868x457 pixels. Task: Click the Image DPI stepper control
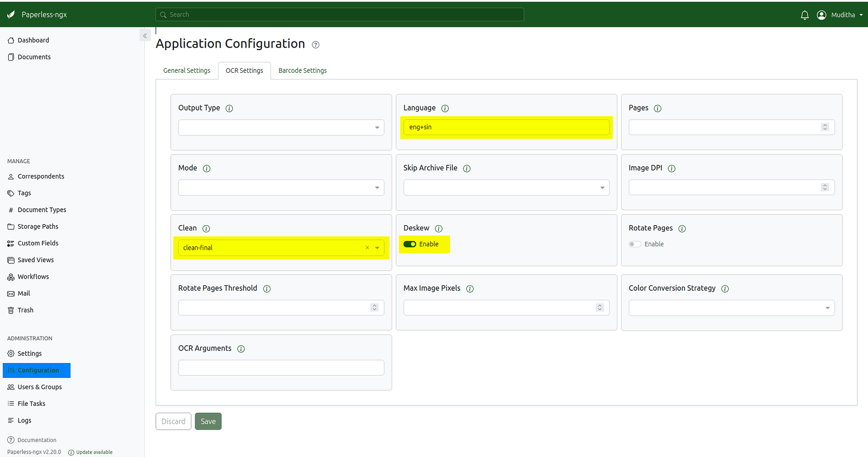click(825, 188)
